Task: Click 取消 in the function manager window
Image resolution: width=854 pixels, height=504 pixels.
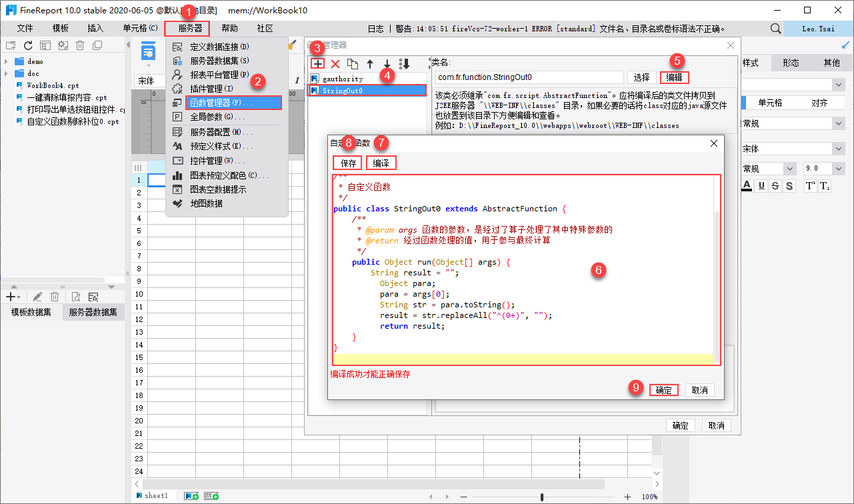Action: coord(716,425)
